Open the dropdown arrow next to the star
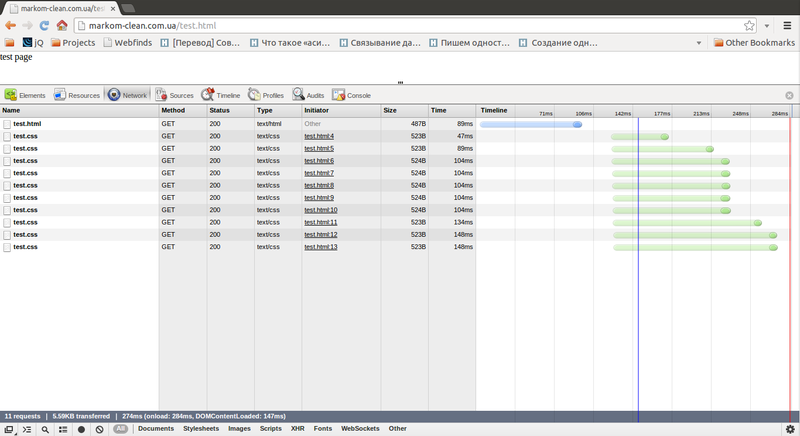Image resolution: width=800 pixels, height=436 pixels. pos(766,25)
